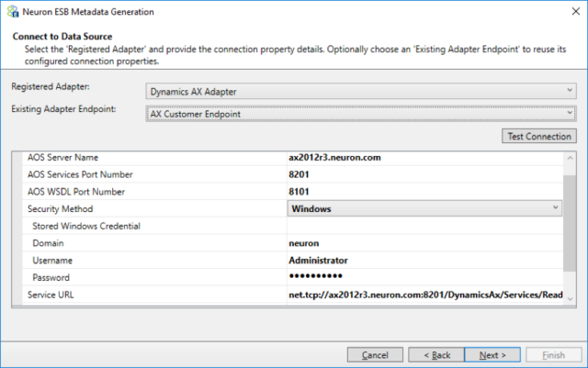The image size is (588, 368).
Task: Click the Next button
Action: tap(492, 354)
